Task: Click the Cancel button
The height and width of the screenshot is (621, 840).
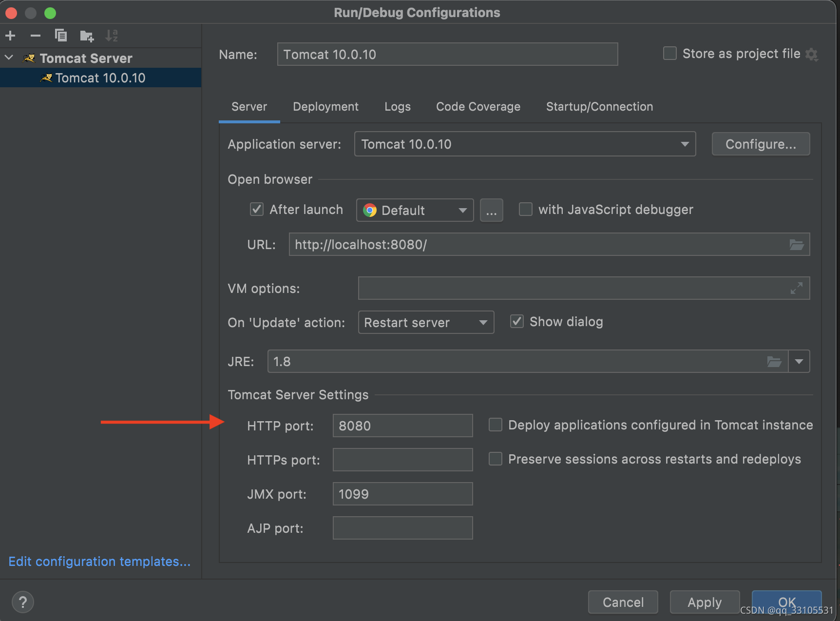Action: (x=623, y=602)
